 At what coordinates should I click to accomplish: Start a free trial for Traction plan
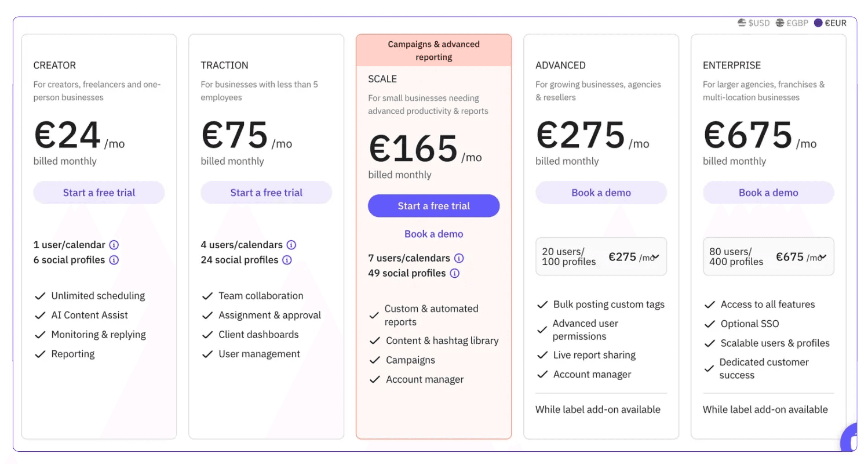(x=267, y=193)
